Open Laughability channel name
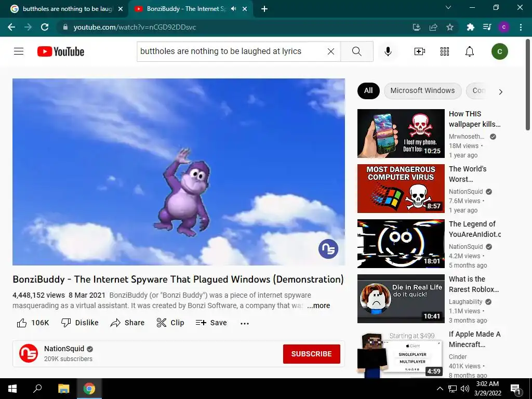 (465, 302)
